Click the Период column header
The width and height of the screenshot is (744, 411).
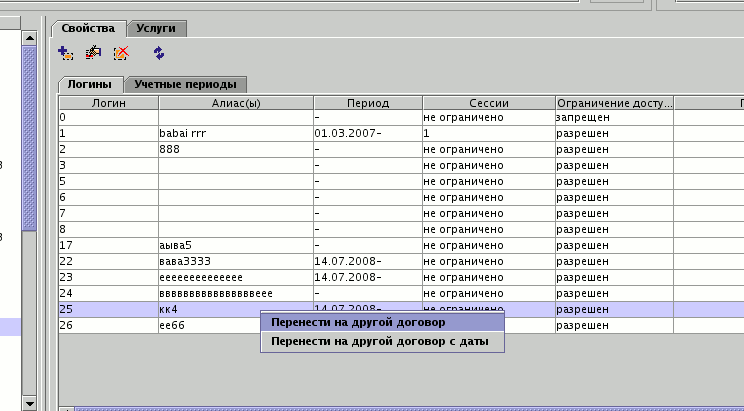[368, 103]
